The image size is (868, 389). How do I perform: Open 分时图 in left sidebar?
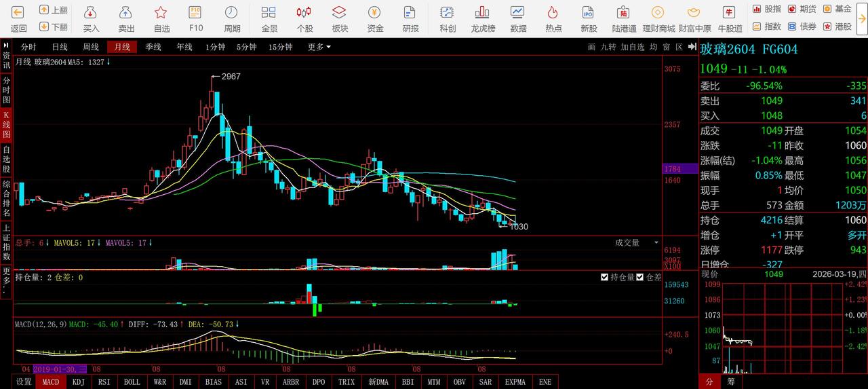coord(6,90)
